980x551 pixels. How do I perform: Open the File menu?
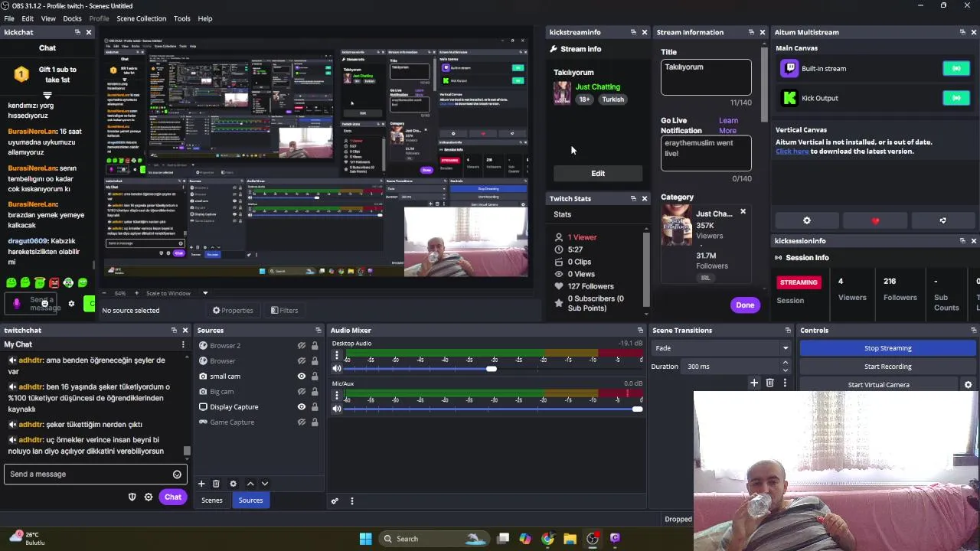coord(9,18)
